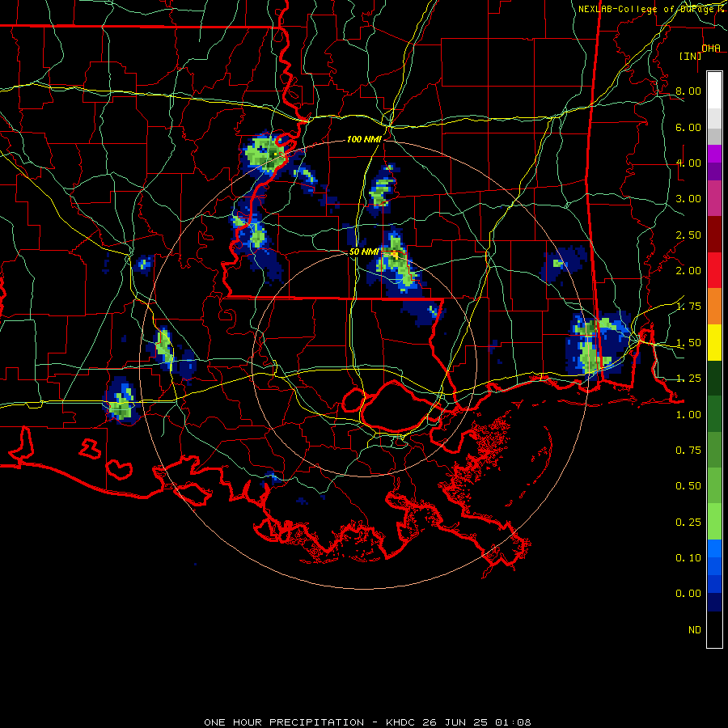Click the 2.50 legend value
Image resolution: width=728 pixels, height=728 pixels.
688,235
